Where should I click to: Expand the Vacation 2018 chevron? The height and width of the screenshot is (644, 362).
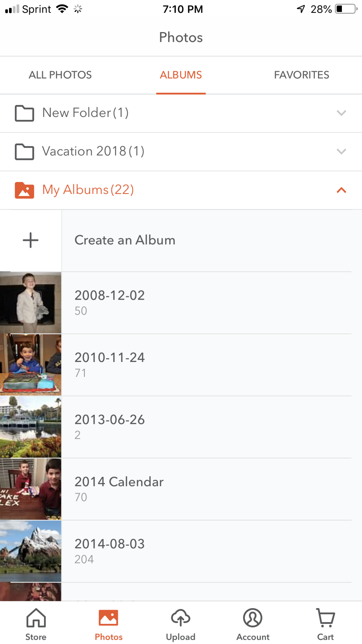point(341,152)
